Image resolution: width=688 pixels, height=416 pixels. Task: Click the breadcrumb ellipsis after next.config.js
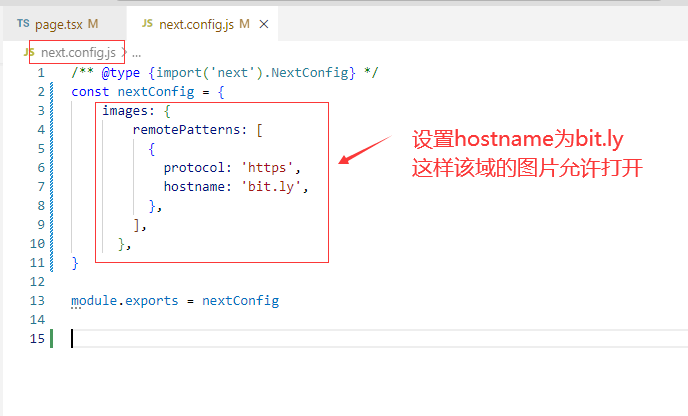(136, 54)
